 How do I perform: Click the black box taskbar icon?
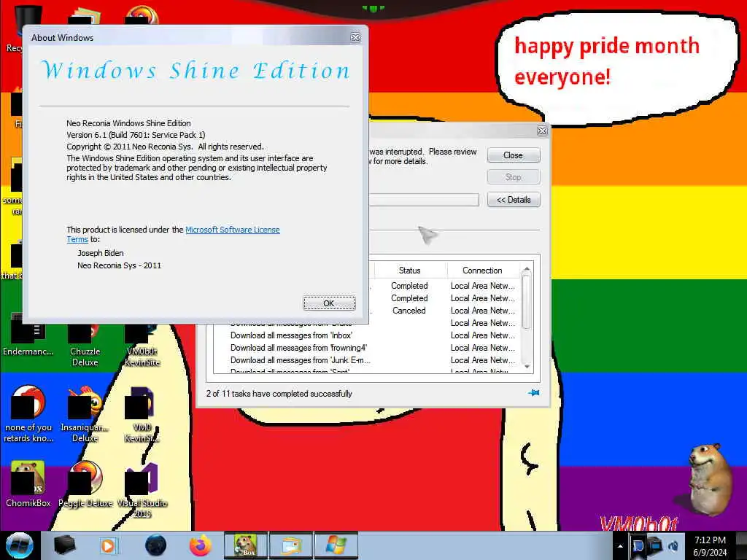(64, 545)
